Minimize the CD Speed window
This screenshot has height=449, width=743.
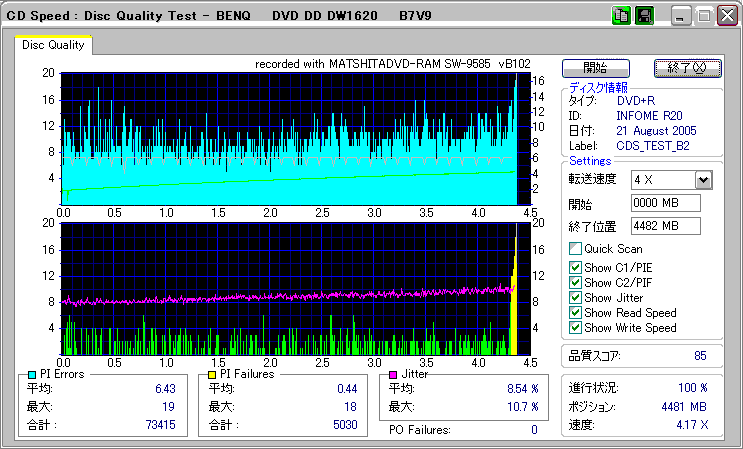tap(681, 17)
